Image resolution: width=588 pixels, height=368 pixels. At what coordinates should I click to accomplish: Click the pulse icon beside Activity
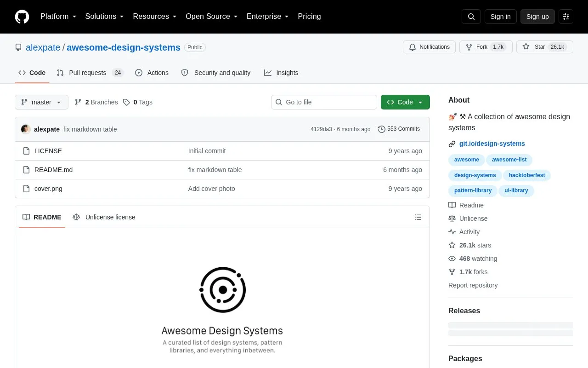coord(452,232)
